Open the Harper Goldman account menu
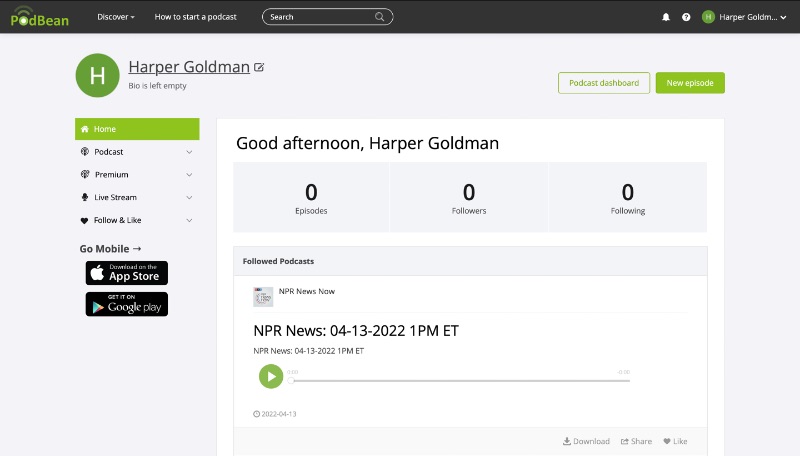This screenshot has height=456, width=800. point(744,17)
